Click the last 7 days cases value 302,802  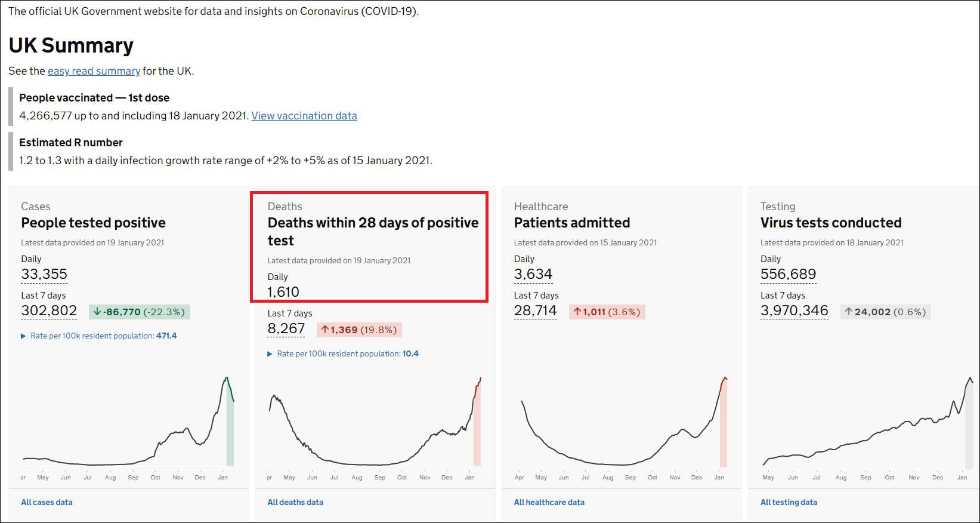point(49,311)
